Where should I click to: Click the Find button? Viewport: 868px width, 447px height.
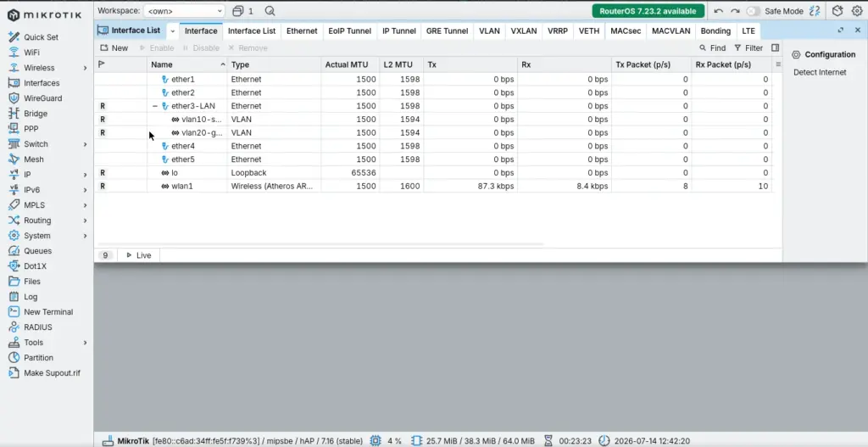[712, 48]
